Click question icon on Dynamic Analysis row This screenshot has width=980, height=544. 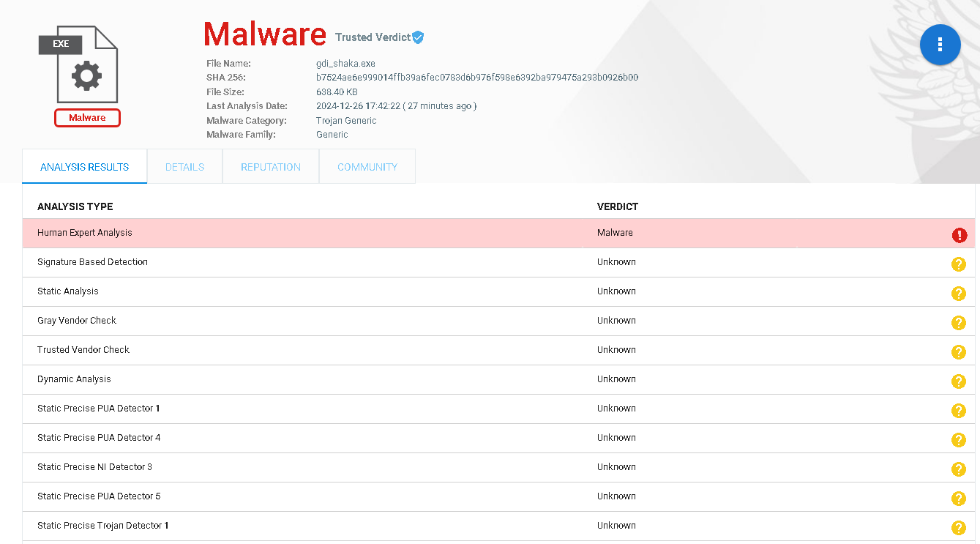(958, 381)
